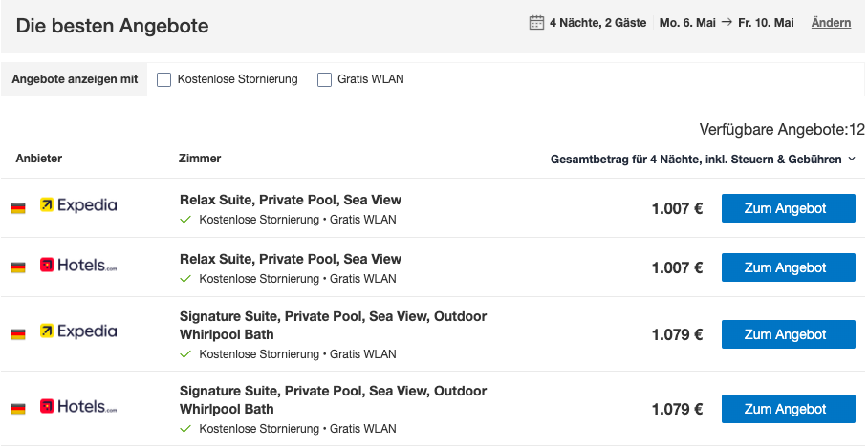
Task: Click the Expedia logo in first row
Action: [x=78, y=205]
